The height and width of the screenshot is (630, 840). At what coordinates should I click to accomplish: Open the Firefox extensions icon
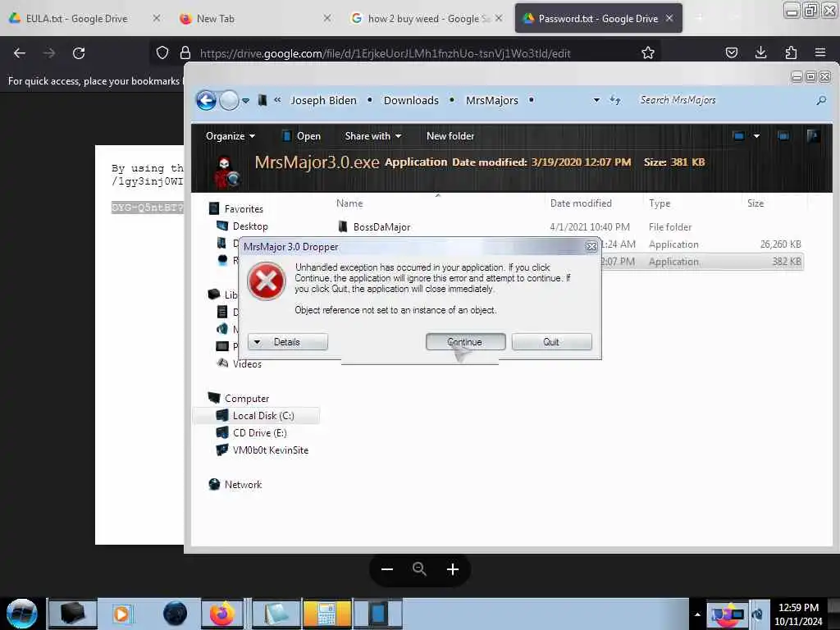[x=791, y=52]
